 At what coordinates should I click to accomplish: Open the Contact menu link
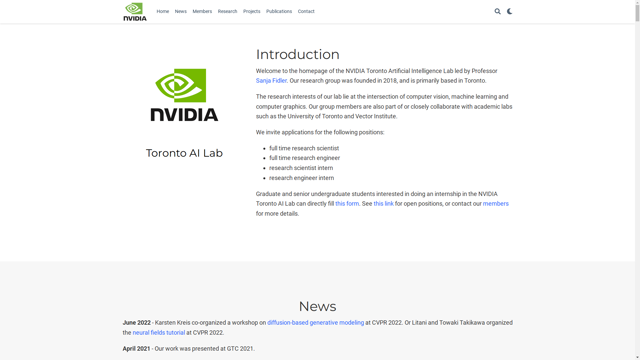pyautogui.click(x=306, y=11)
